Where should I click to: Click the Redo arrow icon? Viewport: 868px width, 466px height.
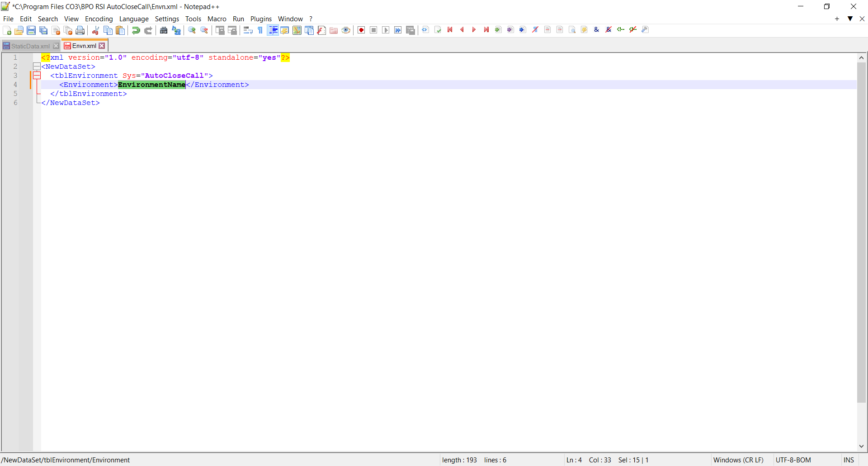148,30
